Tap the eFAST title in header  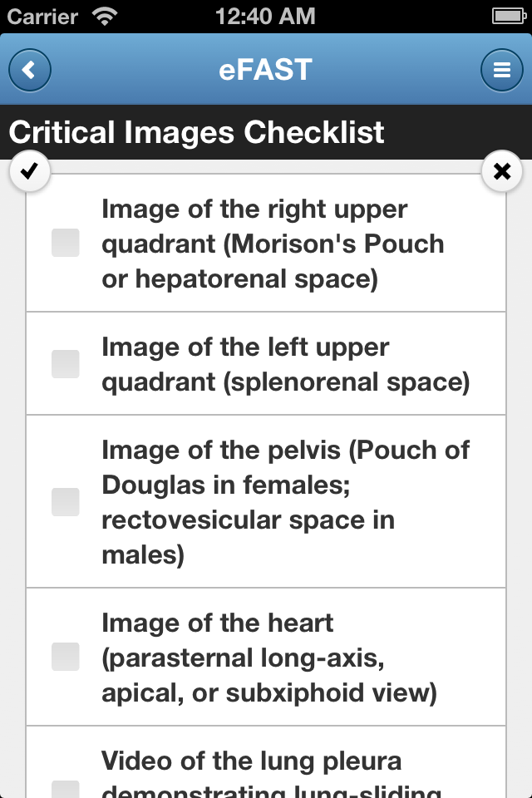(x=265, y=70)
